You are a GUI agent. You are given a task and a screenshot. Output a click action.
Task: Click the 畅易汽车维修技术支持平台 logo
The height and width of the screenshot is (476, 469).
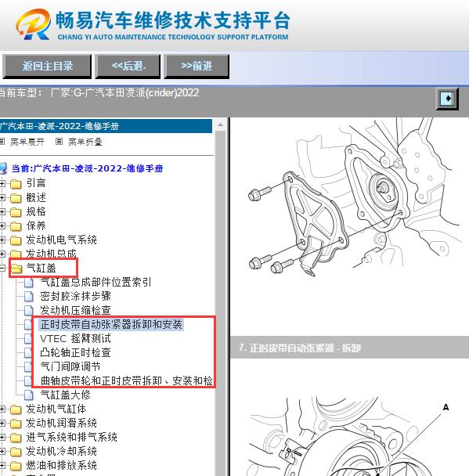(x=153, y=25)
